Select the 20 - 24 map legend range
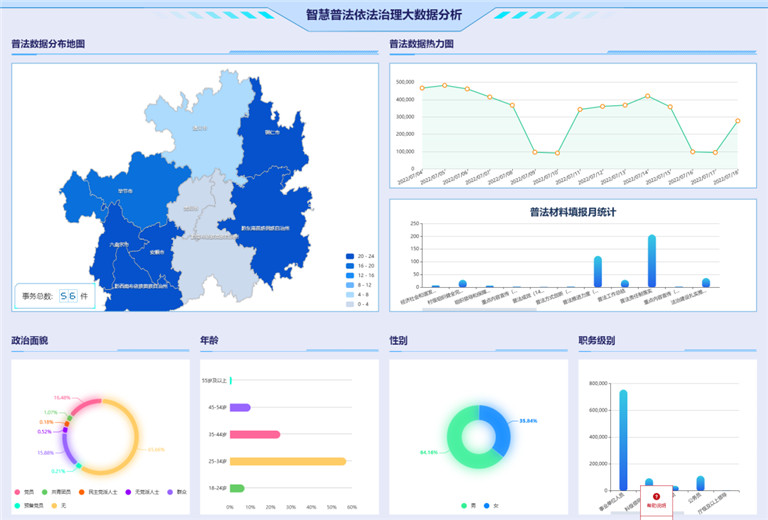Screen dimensions: 768x520 pos(360,256)
